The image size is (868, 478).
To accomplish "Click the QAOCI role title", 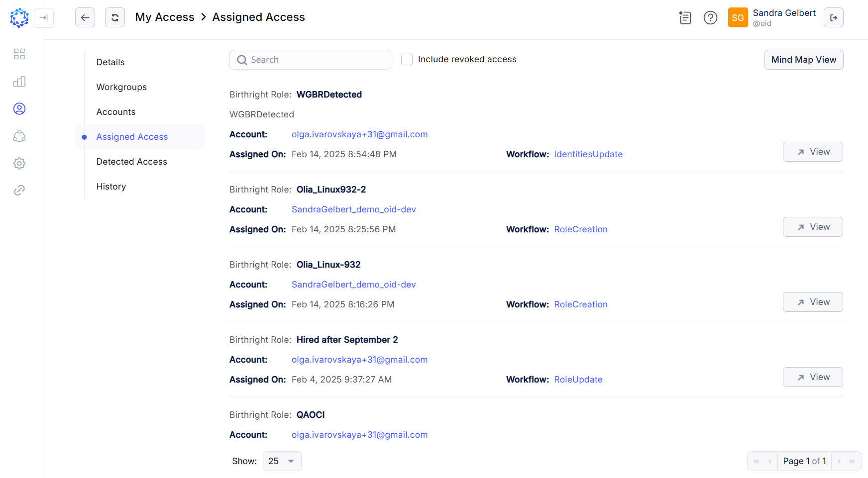I will 311,415.
